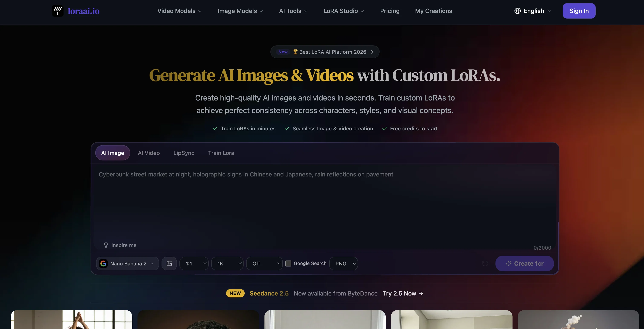This screenshot has width=644, height=329.
Task: Click the Sign In button
Action: pos(579,11)
